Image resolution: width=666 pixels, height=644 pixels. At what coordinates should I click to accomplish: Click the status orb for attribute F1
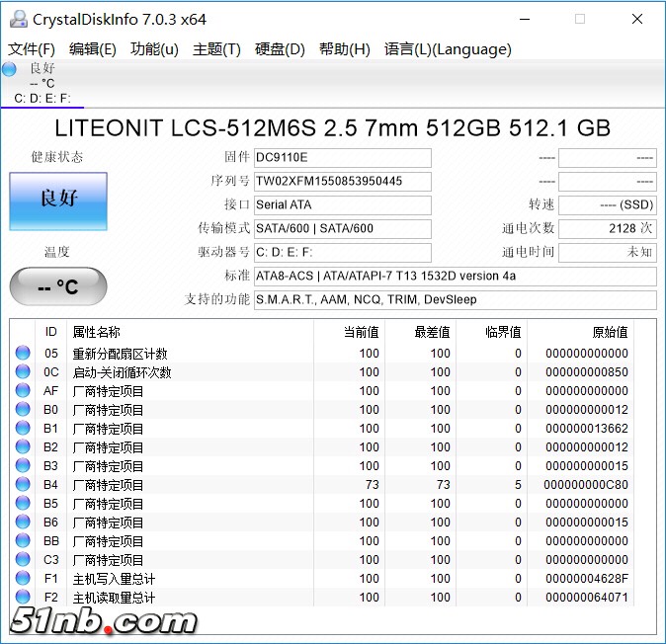[x=23, y=579]
